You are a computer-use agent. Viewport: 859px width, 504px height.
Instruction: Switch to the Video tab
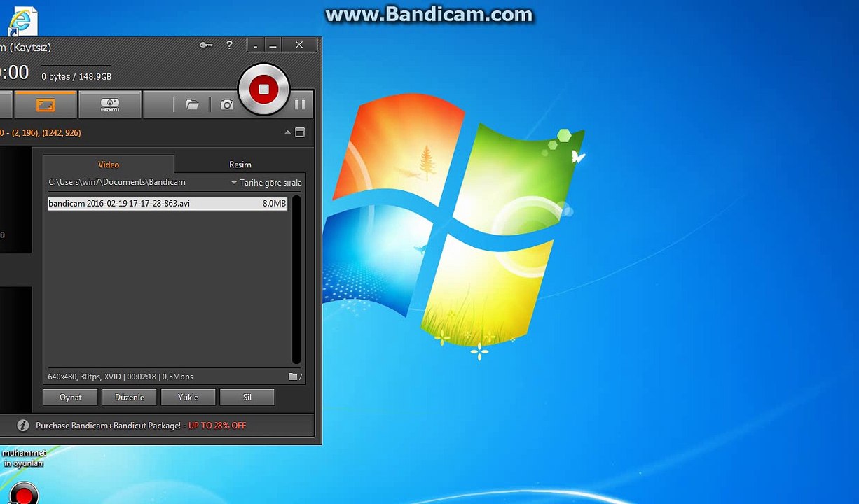109,164
